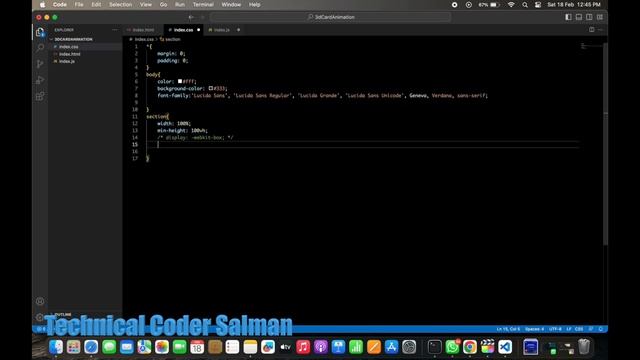This screenshot has width=640, height=360.
Task: Open Spotlight search in macOS menu bar
Action: tap(525, 4)
